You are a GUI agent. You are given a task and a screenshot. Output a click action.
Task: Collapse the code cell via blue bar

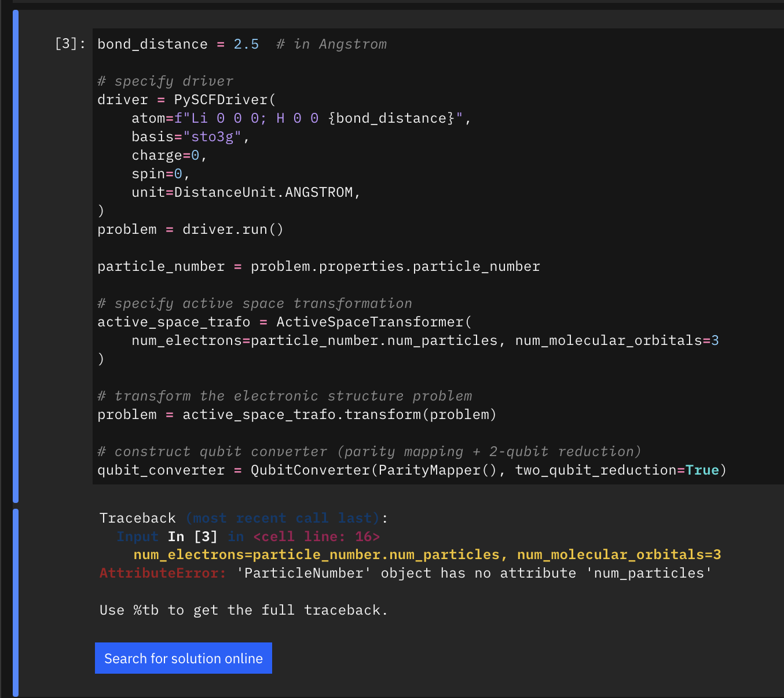tap(16, 256)
